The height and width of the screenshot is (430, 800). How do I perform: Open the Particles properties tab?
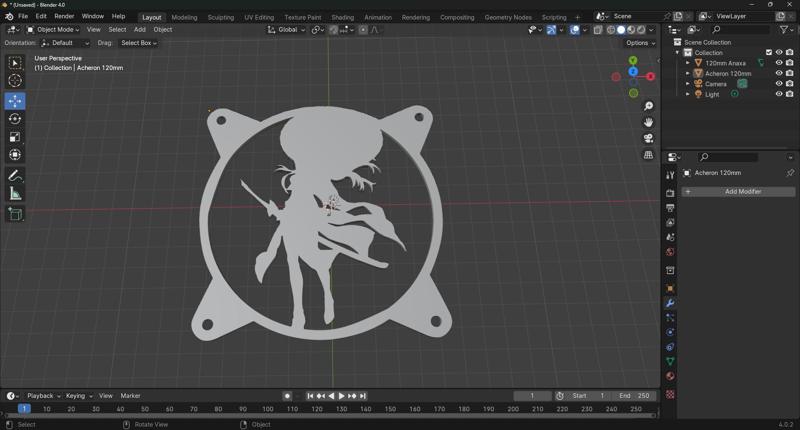[x=670, y=318]
